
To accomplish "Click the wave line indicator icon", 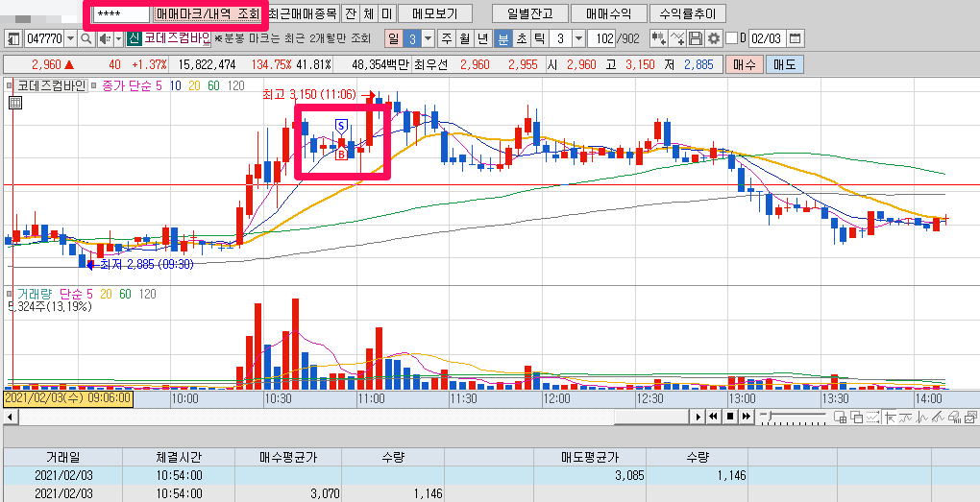I will pyautogui.click(x=906, y=418).
